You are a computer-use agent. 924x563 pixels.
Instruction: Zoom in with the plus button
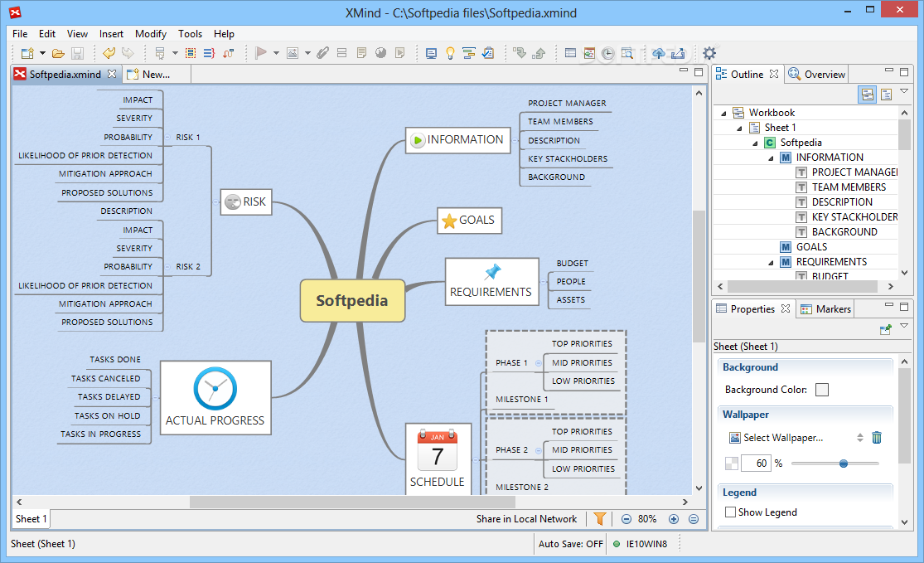tap(674, 519)
